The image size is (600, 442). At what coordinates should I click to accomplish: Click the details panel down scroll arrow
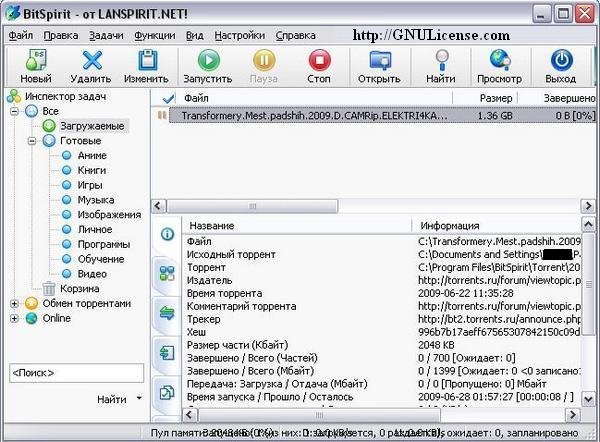[588, 399]
